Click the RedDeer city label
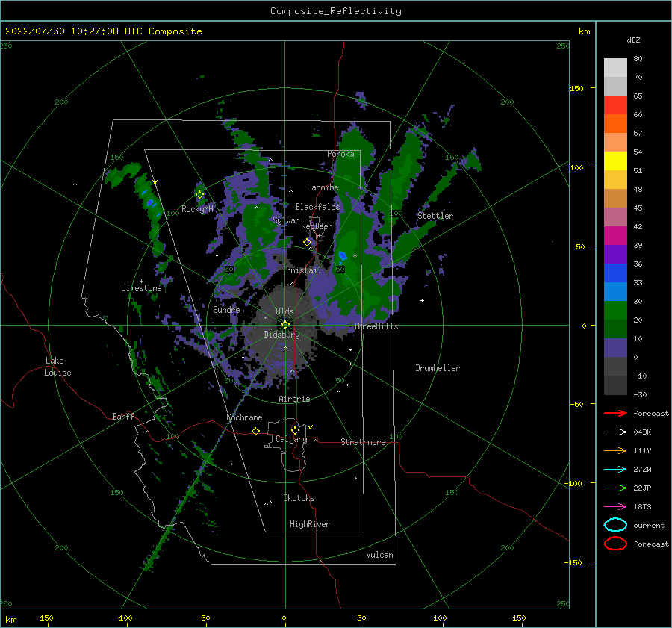672x628 pixels. point(317,226)
